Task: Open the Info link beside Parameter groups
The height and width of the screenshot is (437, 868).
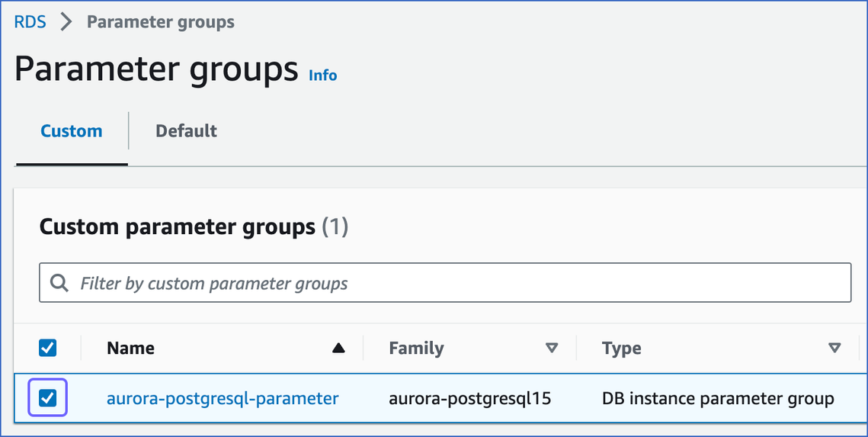Action: [x=322, y=76]
